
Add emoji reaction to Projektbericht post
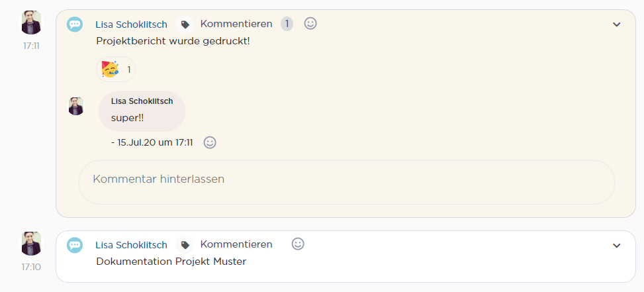[310, 23]
